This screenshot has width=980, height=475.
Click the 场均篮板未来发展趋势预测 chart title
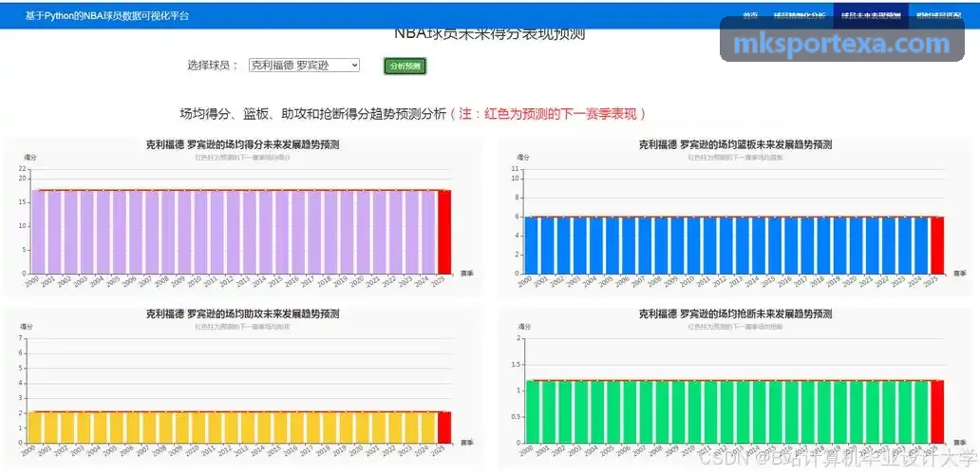click(735, 145)
